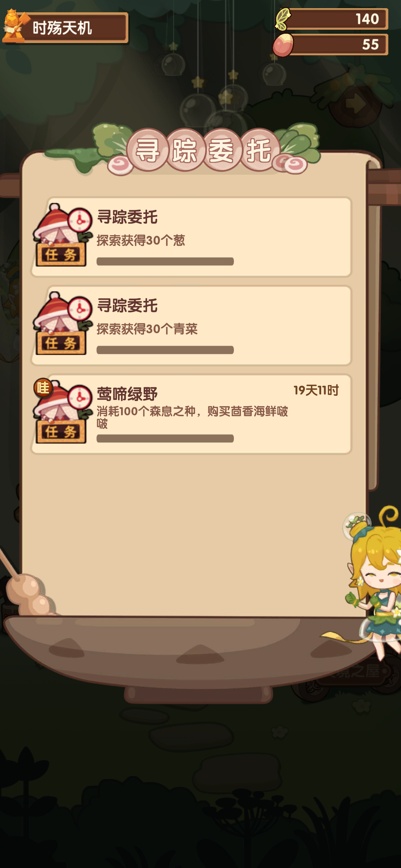
Task: Click the green leaf currency icon
Action: (x=283, y=19)
